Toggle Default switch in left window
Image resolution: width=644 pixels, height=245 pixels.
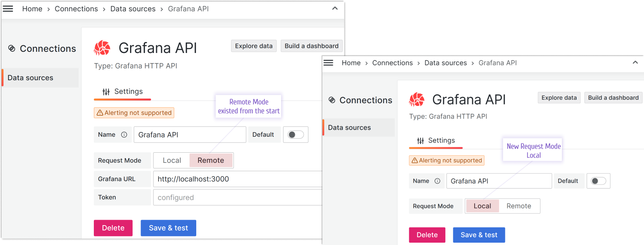tap(296, 135)
